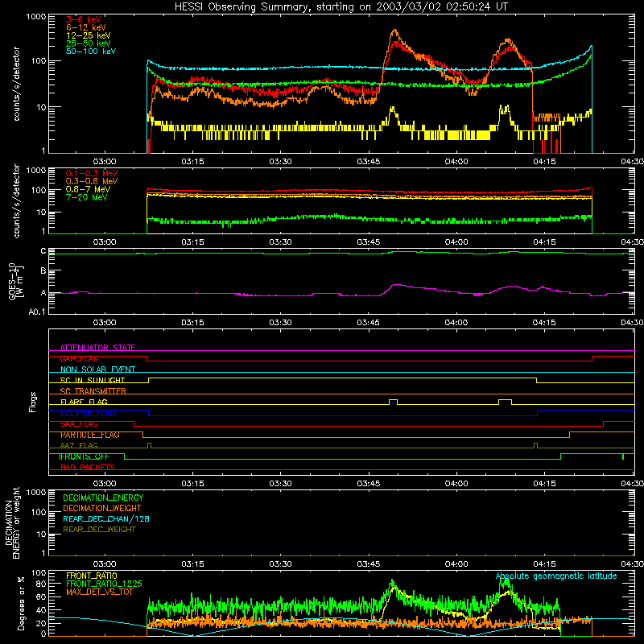Click the 03:30 tick label under top plot
This screenshot has height=644, width=644.
[x=280, y=162]
